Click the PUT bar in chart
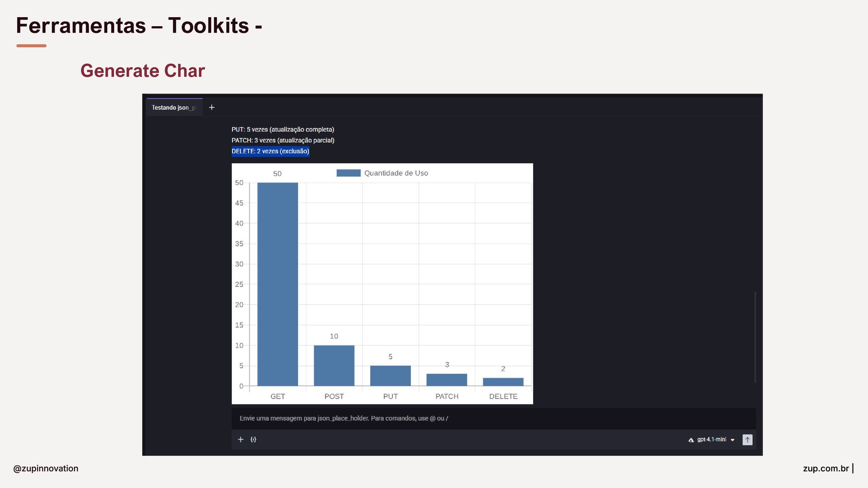Image resolution: width=868 pixels, height=488 pixels. (390, 376)
